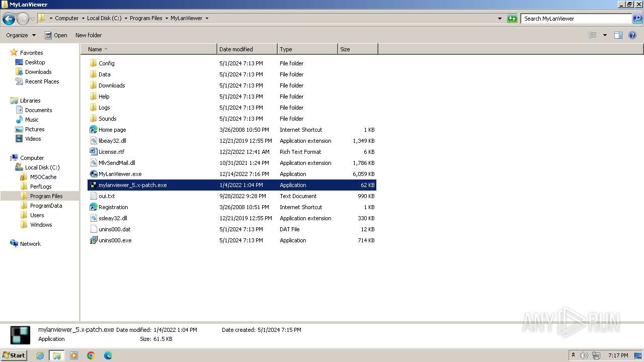Show hidden system tray icons
Image resolution: width=644 pixels, height=362 pixels.
coord(573,355)
